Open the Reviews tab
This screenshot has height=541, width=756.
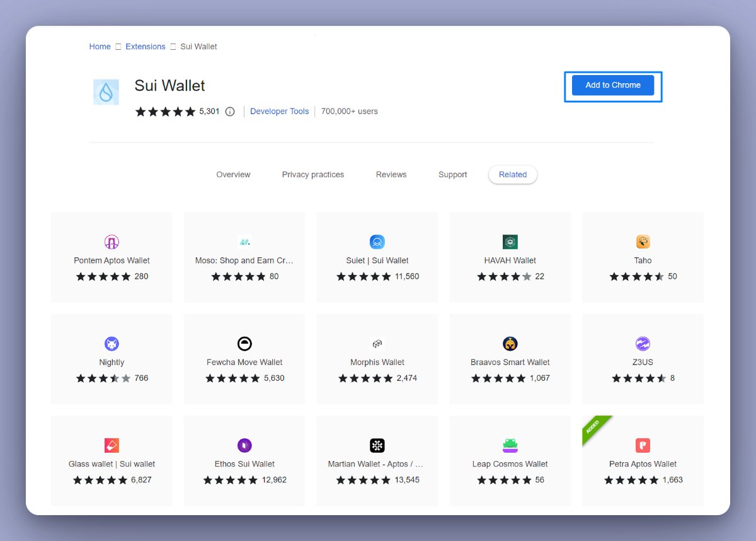(x=391, y=175)
